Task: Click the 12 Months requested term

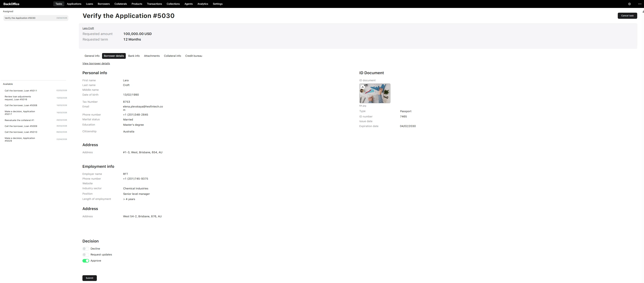Action: [x=132, y=39]
